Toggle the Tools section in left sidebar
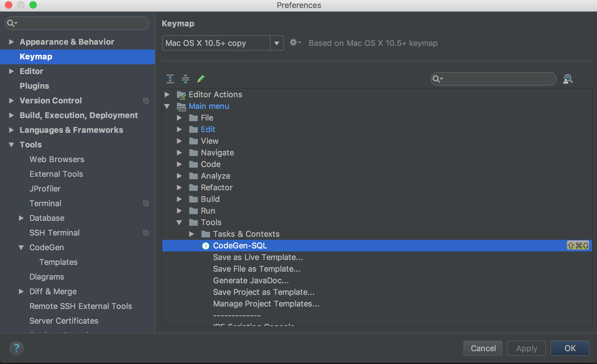This screenshot has width=597, height=364. pyautogui.click(x=12, y=144)
